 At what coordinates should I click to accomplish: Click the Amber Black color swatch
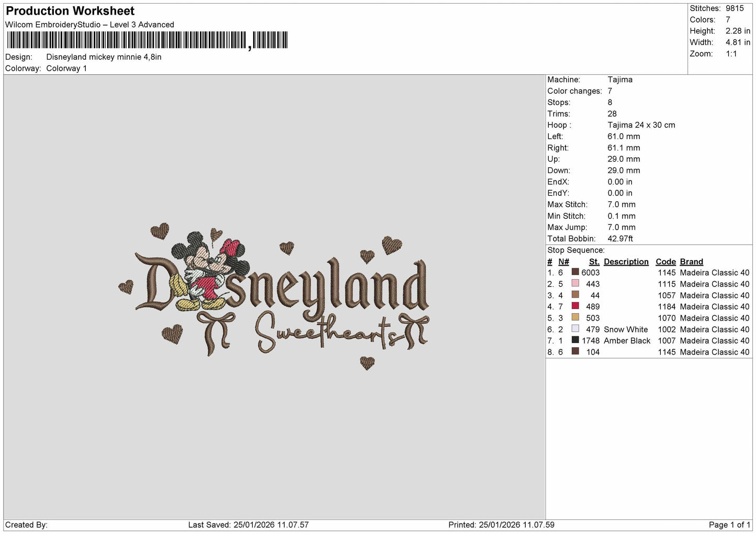pyautogui.click(x=576, y=340)
